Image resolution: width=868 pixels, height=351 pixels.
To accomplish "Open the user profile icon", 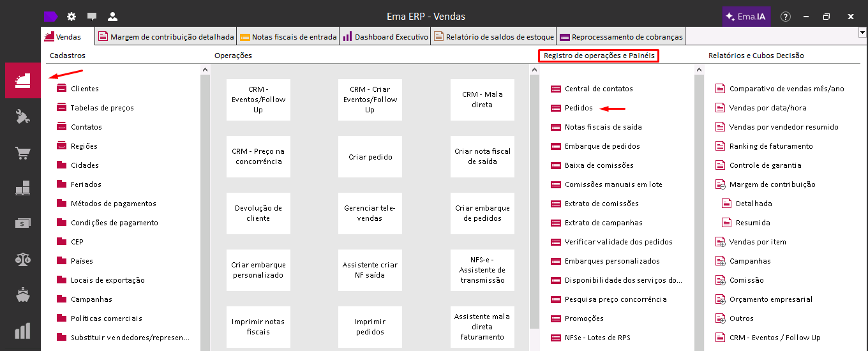I will coord(112,17).
